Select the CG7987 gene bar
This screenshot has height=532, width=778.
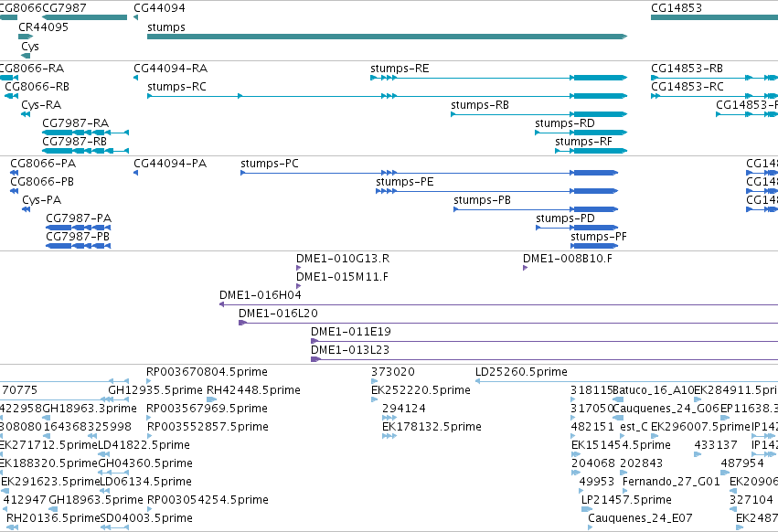click(84, 17)
